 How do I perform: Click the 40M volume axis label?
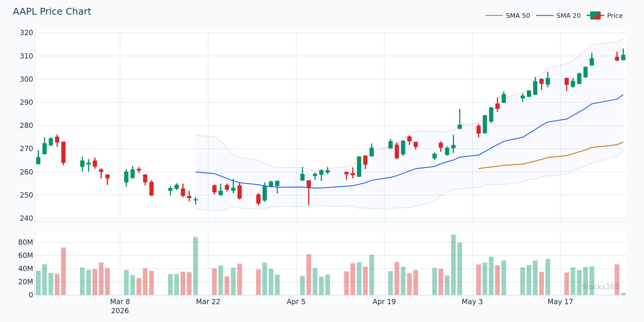[26, 269]
